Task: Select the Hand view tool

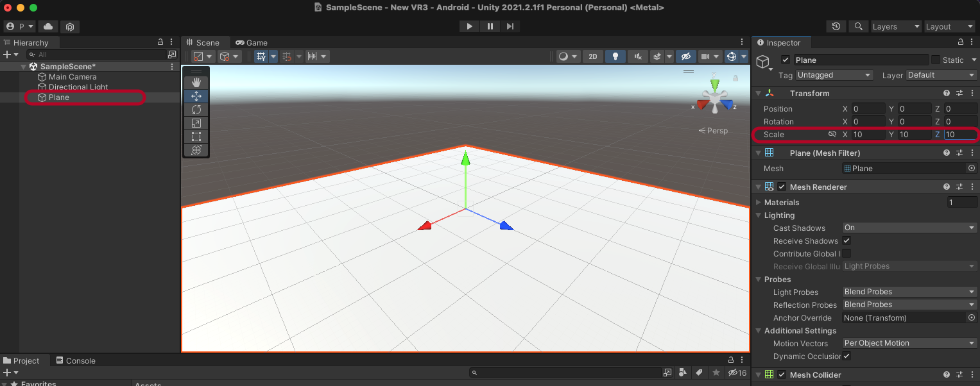Action: click(x=196, y=82)
